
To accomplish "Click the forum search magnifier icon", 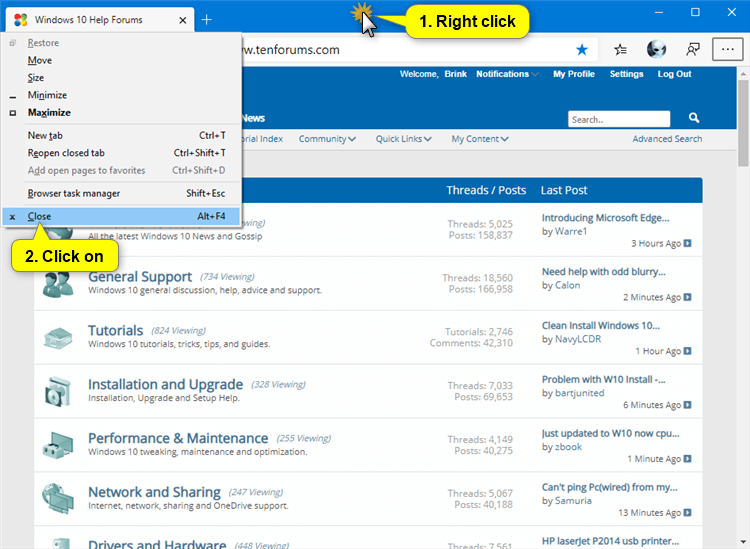I will (694, 118).
